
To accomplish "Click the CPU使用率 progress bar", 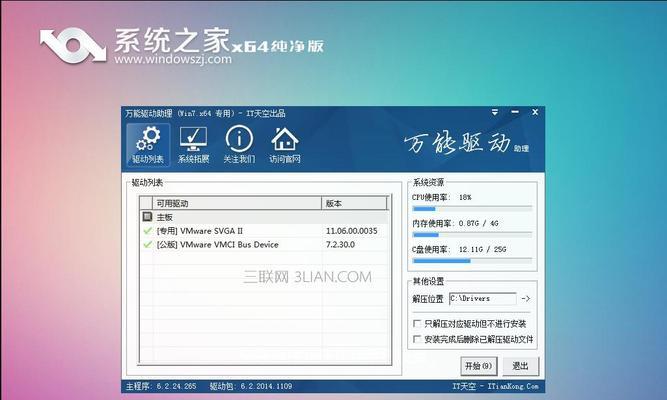I will (x=472, y=209).
